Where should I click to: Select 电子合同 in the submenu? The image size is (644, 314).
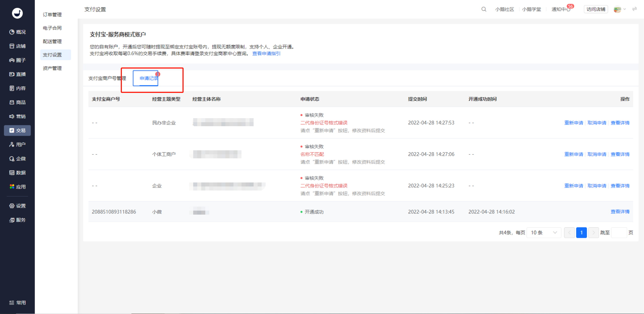pyautogui.click(x=52, y=28)
